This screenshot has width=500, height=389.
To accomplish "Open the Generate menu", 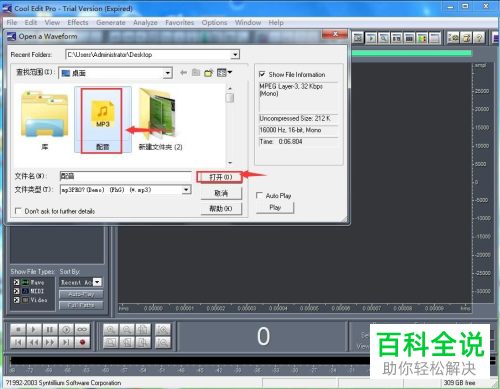I will [111, 23].
